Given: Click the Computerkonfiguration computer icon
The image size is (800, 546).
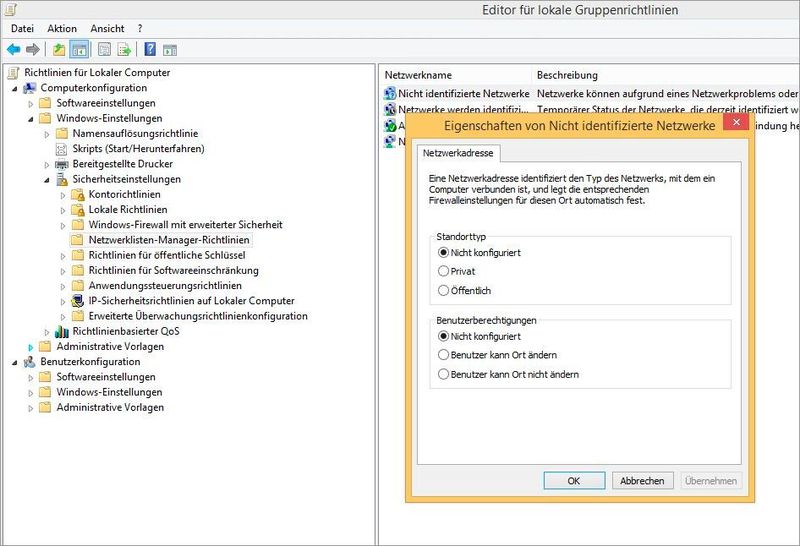Looking at the screenshot, I should [30, 88].
